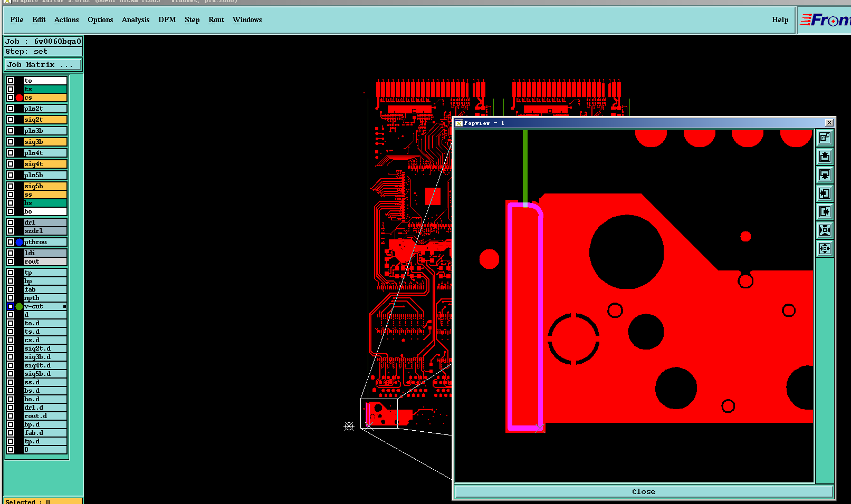
Task: Toggle the checkbox for layer to
Action: click(11, 81)
